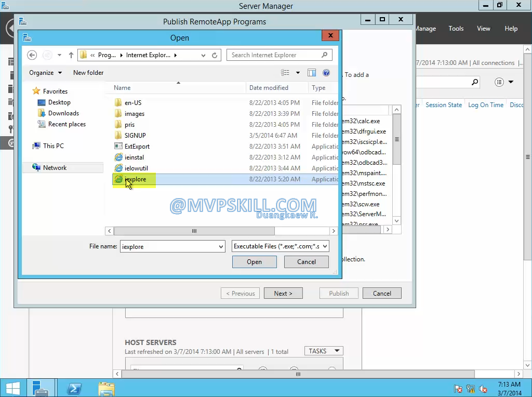Select Downloads under Favorites
Image resolution: width=532 pixels, height=397 pixels.
point(63,113)
